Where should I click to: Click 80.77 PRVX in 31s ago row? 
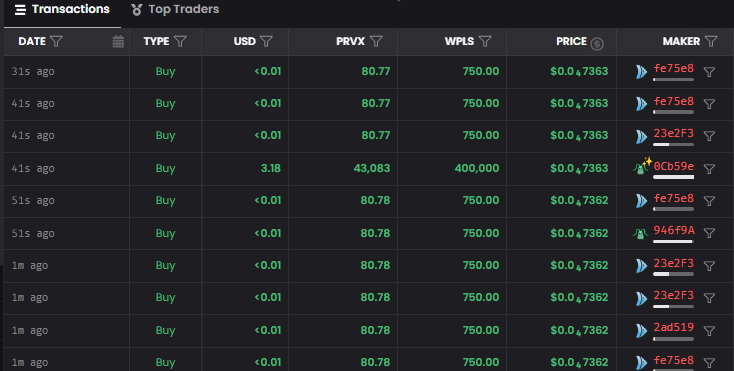coord(375,71)
